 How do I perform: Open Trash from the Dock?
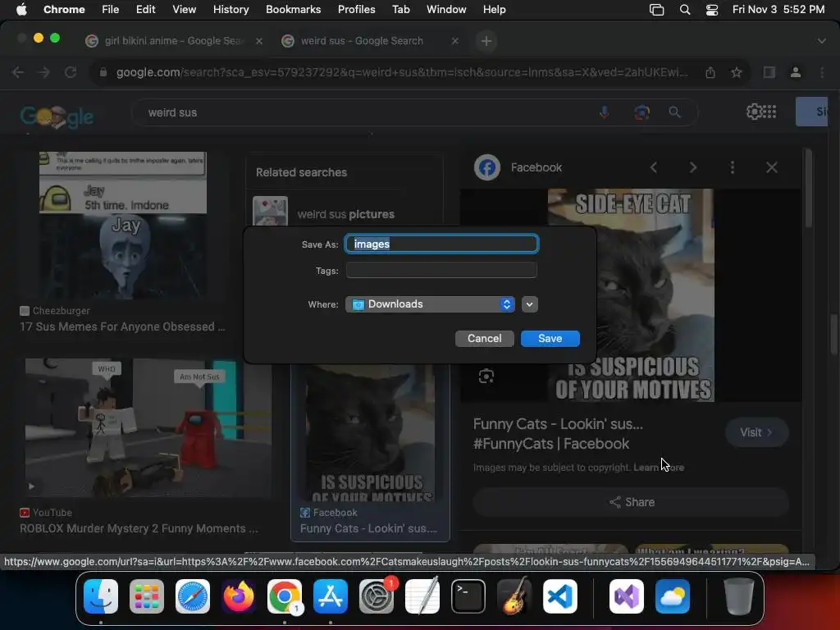pyautogui.click(x=739, y=596)
